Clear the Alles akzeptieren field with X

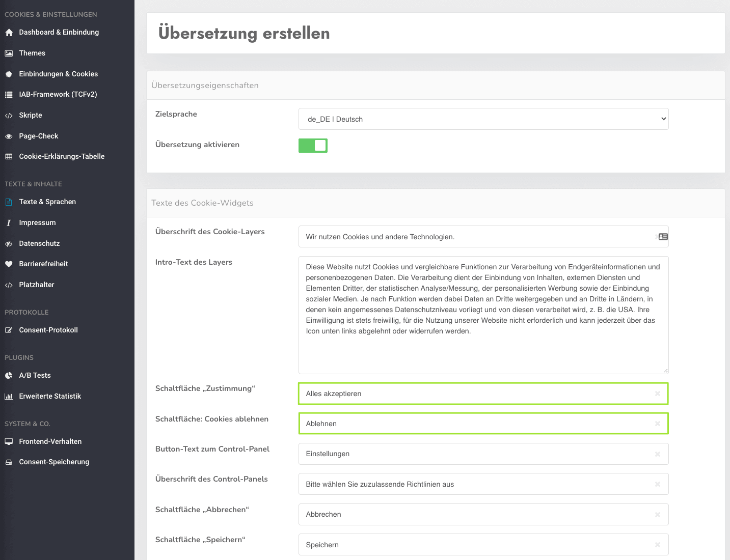657,394
